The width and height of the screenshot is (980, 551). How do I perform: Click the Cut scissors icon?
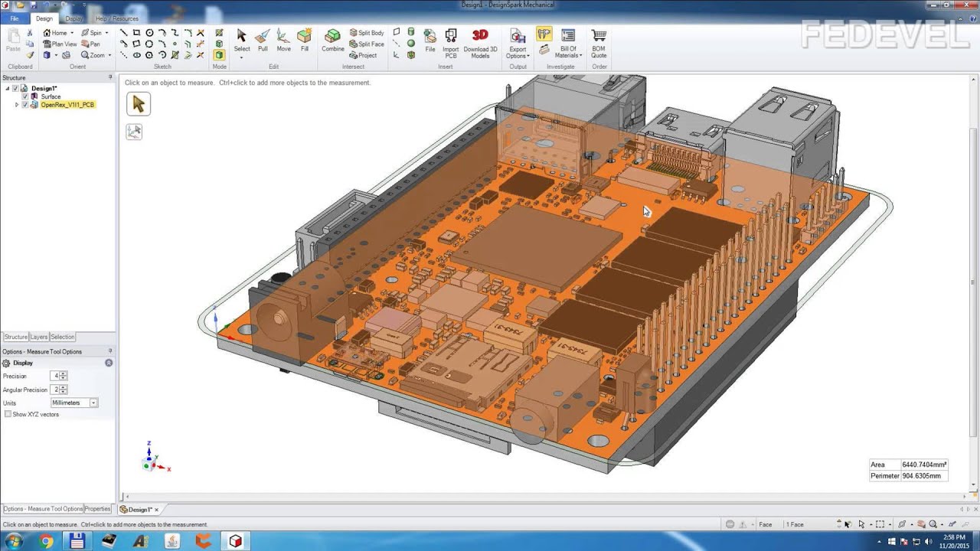click(30, 33)
